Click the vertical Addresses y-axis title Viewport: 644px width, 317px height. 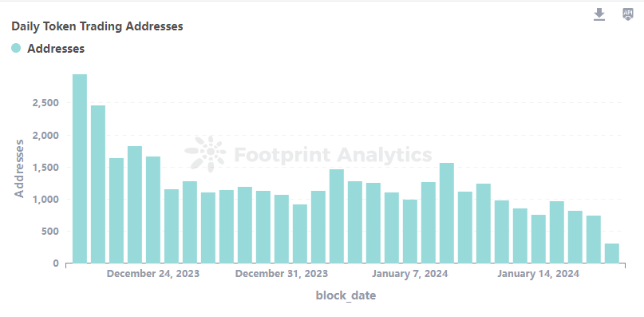click(x=19, y=168)
